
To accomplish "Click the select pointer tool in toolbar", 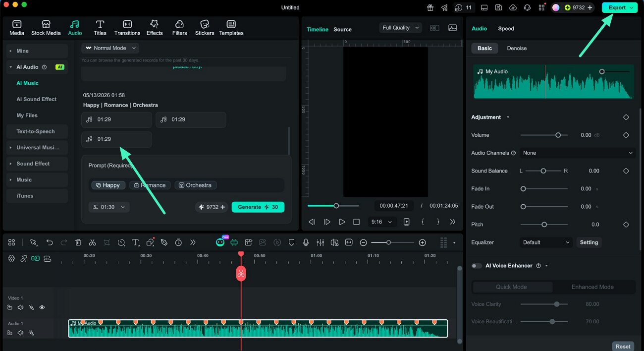I will click(33, 242).
